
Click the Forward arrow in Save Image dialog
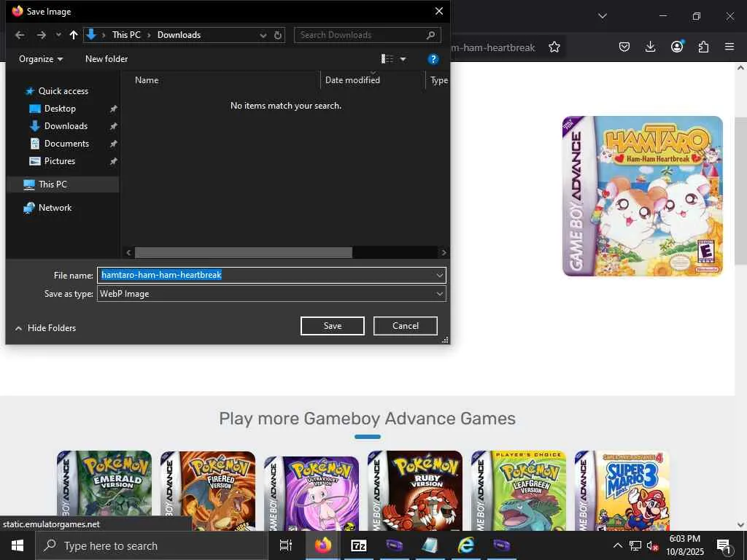pyautogui.click(x=42, y=35)
